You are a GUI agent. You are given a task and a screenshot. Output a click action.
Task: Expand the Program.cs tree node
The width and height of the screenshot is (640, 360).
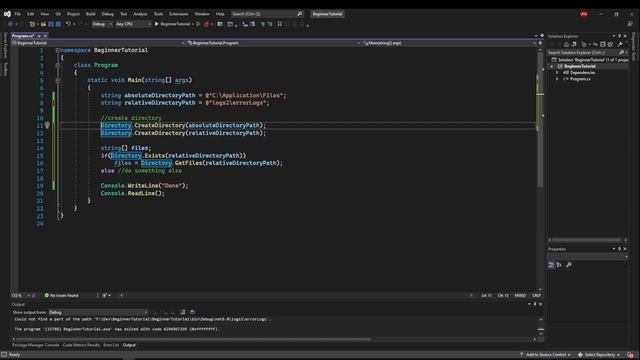[557, 79]
